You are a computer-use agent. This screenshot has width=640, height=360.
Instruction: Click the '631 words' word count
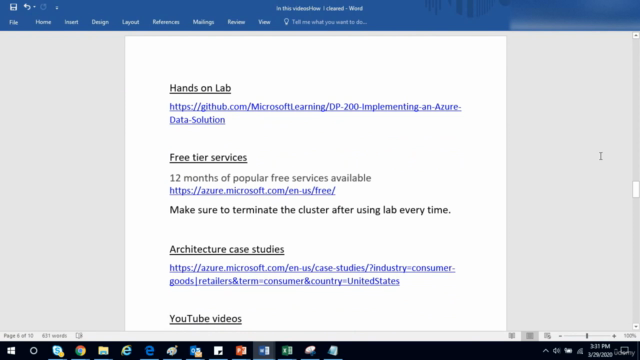pos(54,336)
